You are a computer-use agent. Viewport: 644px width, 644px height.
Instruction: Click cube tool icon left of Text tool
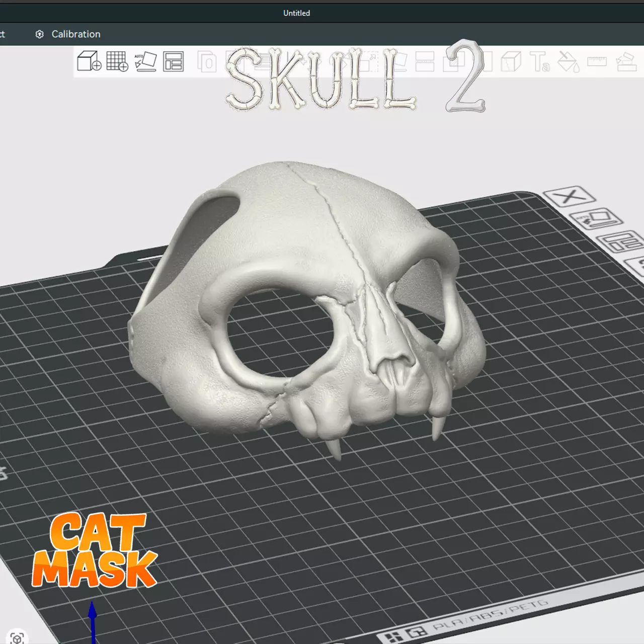point(511,62)
